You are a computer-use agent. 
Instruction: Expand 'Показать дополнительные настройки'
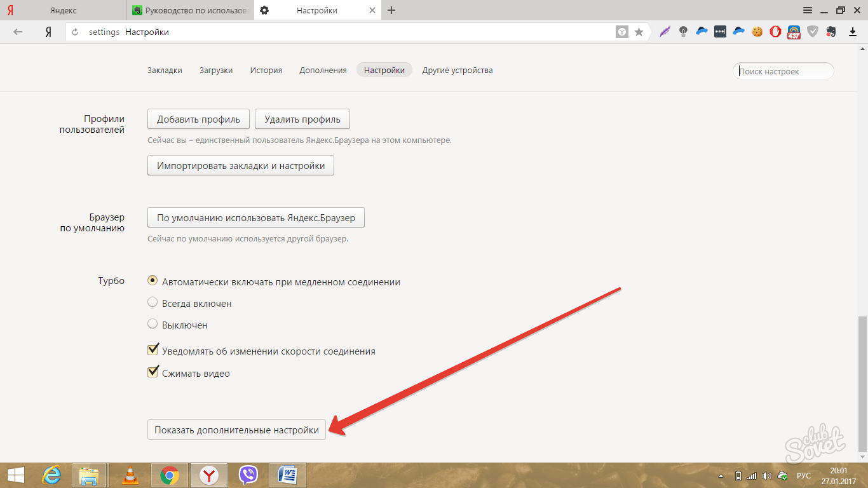(236, 430)
